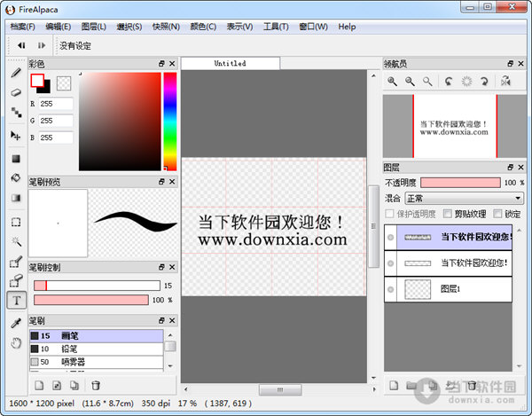Click previous snap arrow in toolbar
The width and height of the screenshot is (532, 416).
pyautogui.click(x=21, y=45)
